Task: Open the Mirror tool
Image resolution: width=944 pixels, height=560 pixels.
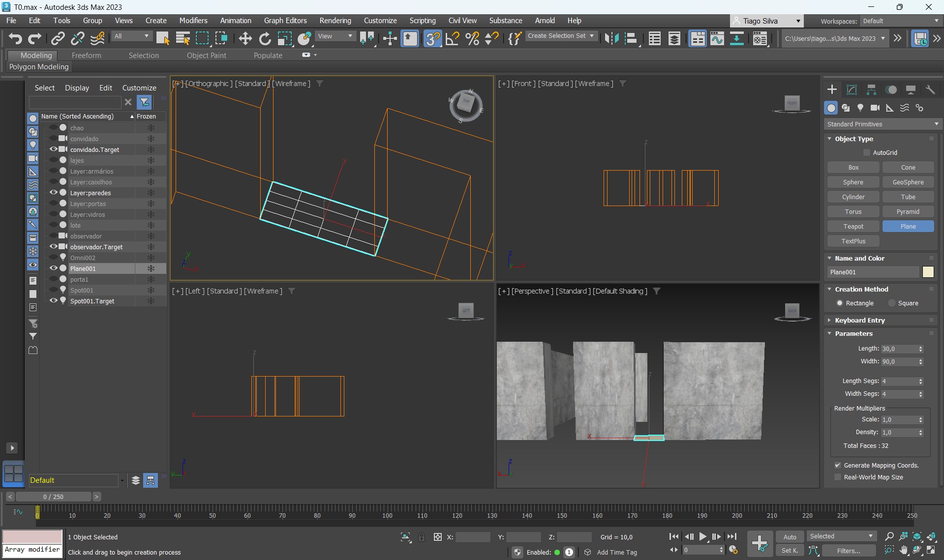Action: [611, 38]
